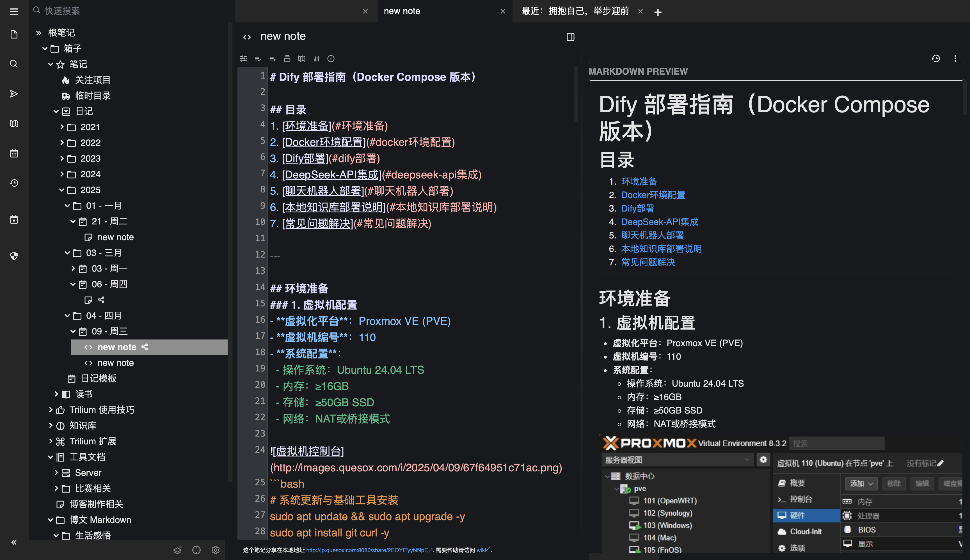Open the Inherited Attributes ribbon icon
This screenshot has height=560, width=970.
tap(273, 59)
